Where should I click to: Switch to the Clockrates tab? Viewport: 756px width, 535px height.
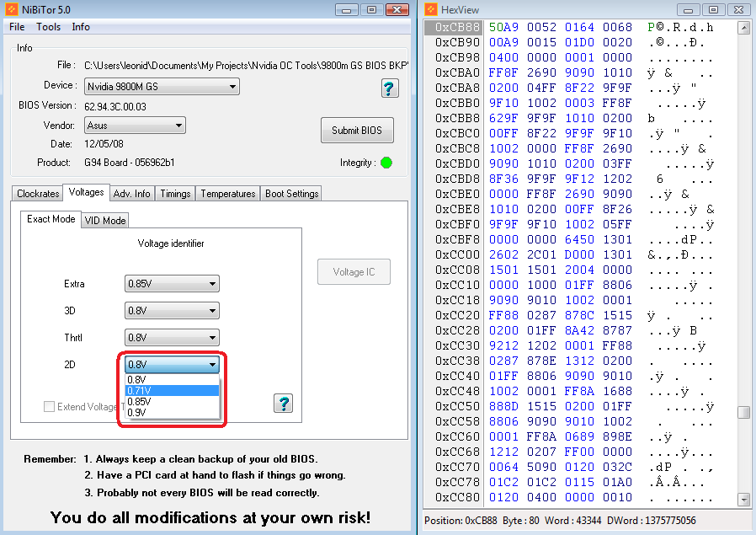38,194
